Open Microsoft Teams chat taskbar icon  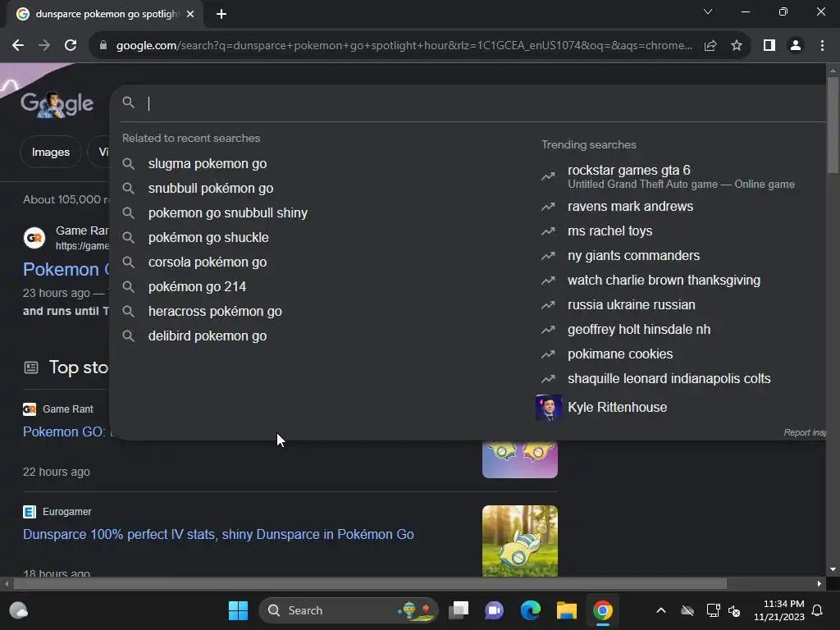tap(494, 610)
